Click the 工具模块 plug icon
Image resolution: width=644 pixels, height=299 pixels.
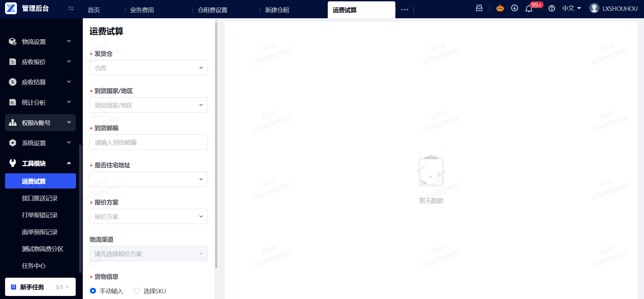coord(13,163)
